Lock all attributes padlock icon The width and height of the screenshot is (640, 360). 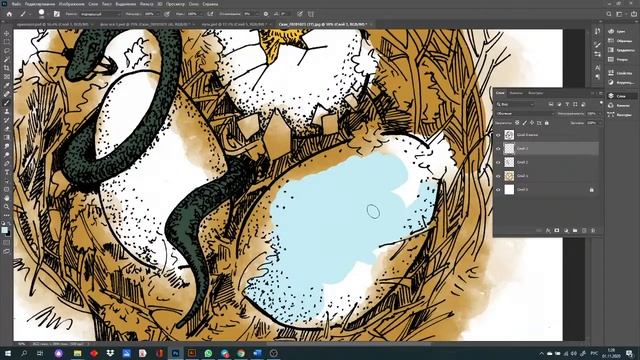547,123
